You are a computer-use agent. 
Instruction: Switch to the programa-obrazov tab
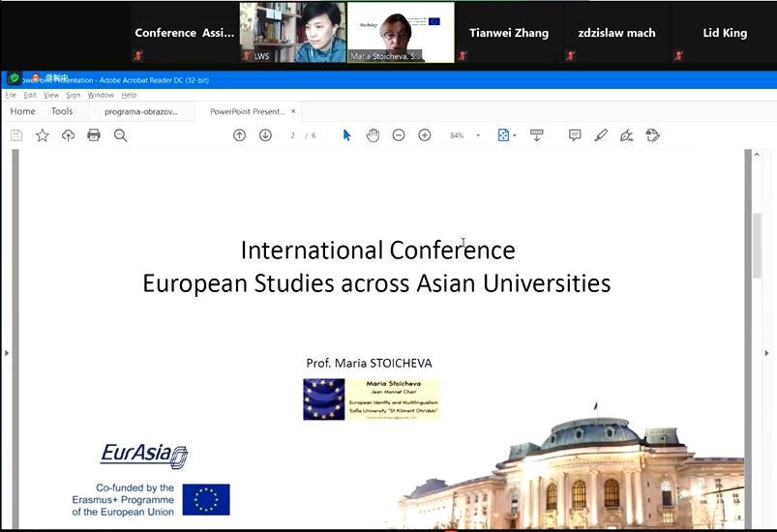[x=141, y=111]
